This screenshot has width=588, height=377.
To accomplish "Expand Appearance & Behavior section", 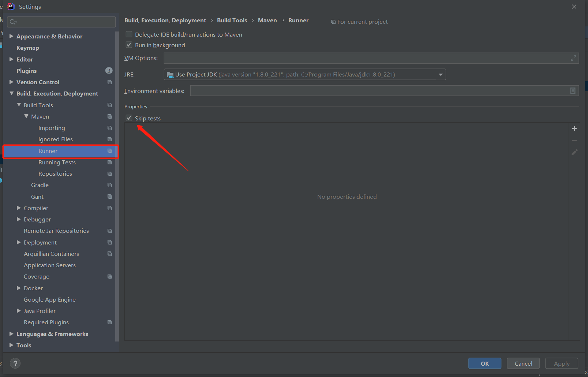I will click(11, 36).
